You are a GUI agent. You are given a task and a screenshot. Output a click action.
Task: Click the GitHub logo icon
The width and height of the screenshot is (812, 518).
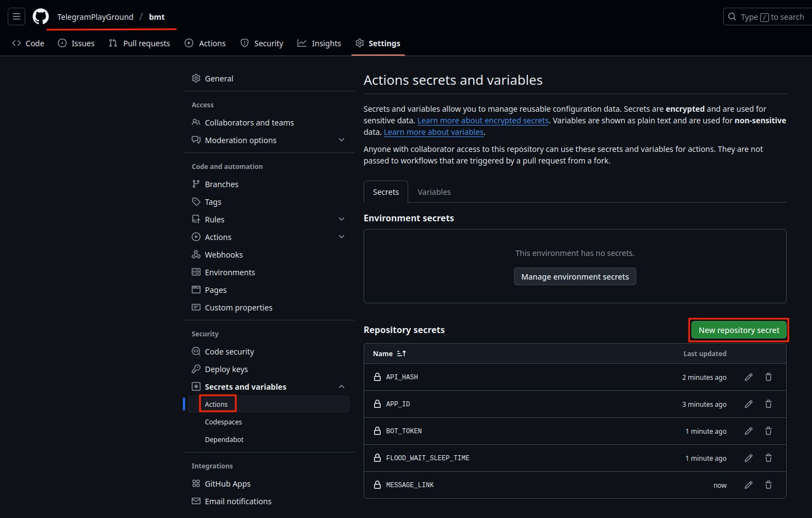(x=40, y=17)
